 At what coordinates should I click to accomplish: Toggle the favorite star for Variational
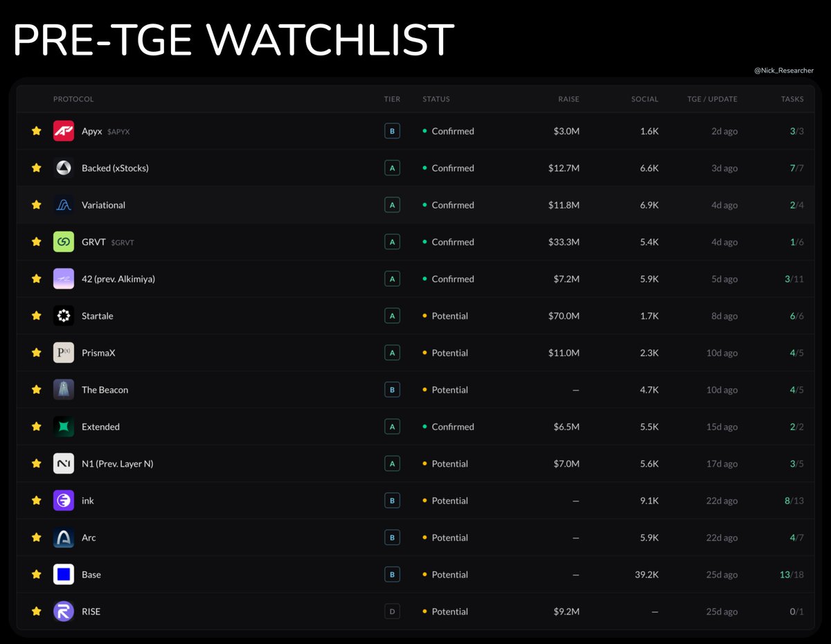coord(37,205)
